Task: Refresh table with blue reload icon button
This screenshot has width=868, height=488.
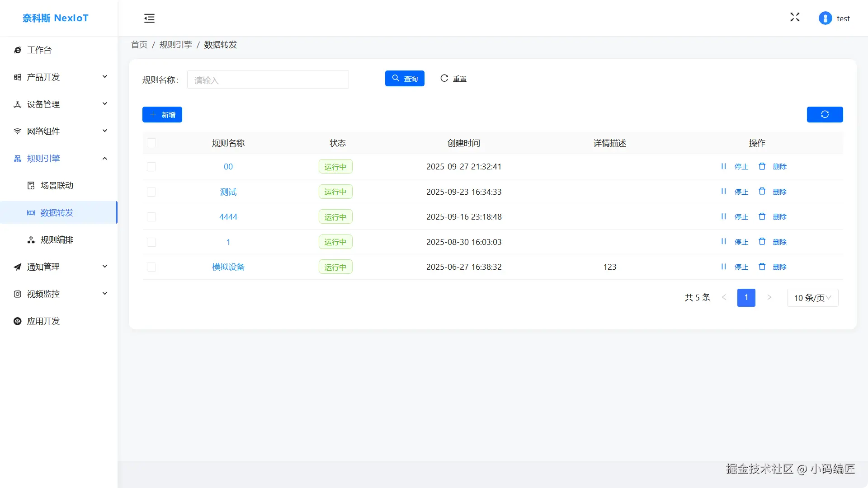Action: pyautogui.click(x=825, y=114)
